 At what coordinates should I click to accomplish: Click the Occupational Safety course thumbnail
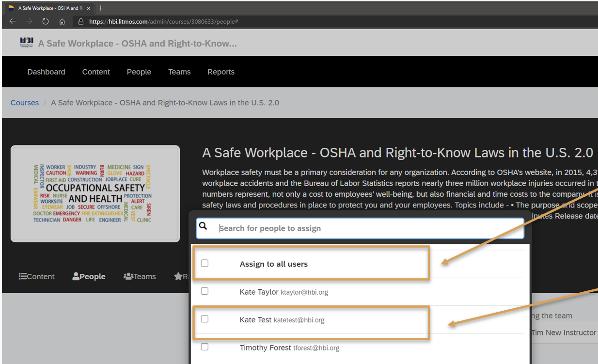95,193
